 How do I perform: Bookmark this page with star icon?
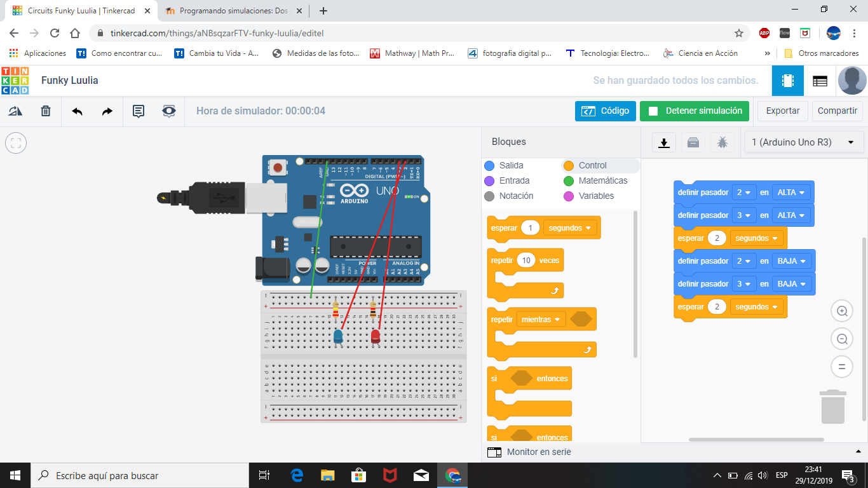(738, 33)
